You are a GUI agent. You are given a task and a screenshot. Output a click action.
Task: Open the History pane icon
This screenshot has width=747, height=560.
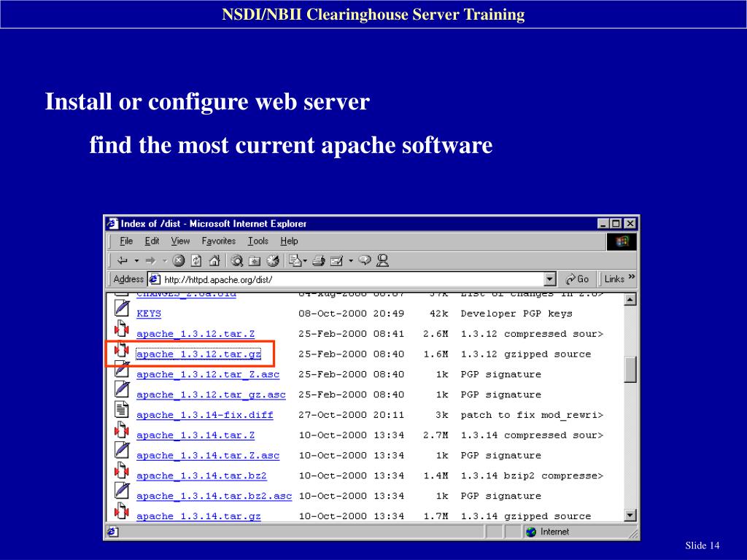273,260
